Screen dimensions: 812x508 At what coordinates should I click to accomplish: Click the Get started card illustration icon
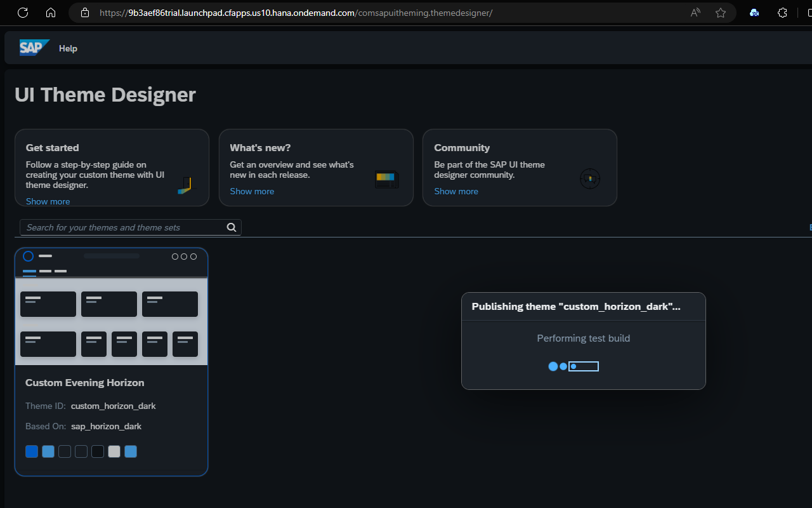click(185, 185)
